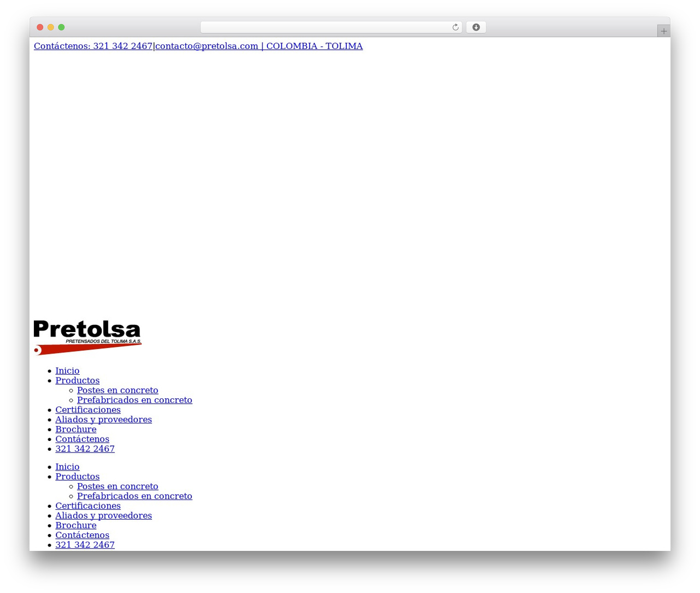Select Prefabricados en concreto in the first navigation list

tap(135, 400)
